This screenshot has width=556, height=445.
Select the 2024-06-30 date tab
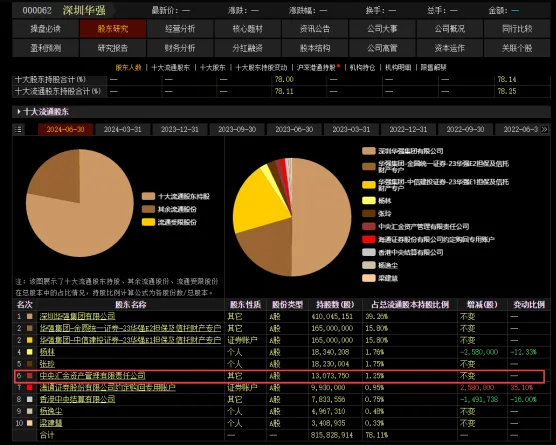(x=66, y=129)
